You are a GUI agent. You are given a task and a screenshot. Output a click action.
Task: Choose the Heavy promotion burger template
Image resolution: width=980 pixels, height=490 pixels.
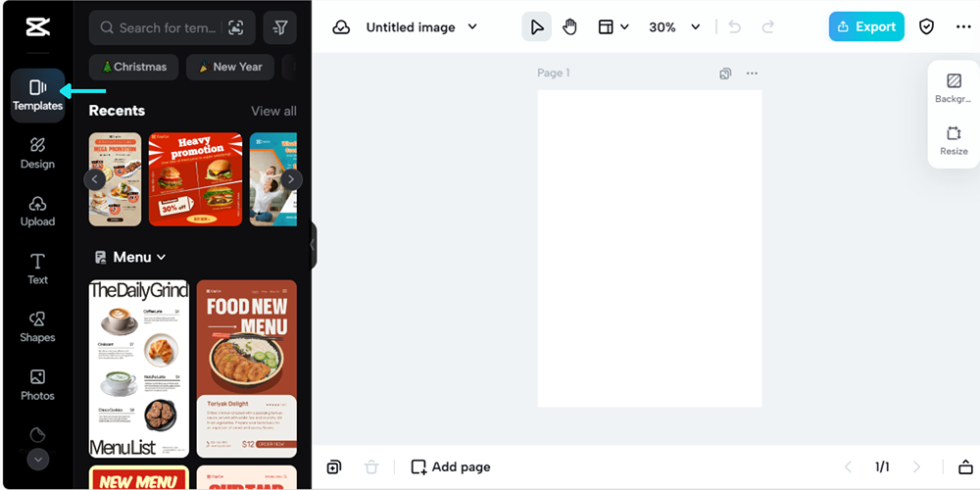point(196,179)
